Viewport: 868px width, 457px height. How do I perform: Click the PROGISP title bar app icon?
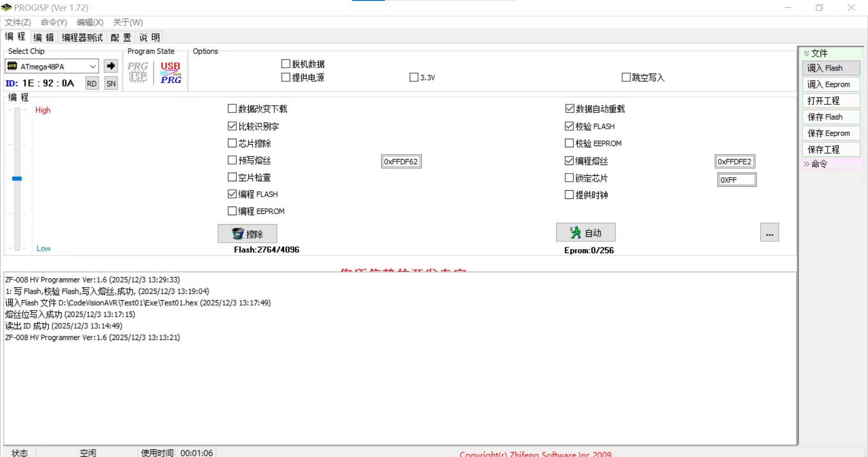pos(7,8)
